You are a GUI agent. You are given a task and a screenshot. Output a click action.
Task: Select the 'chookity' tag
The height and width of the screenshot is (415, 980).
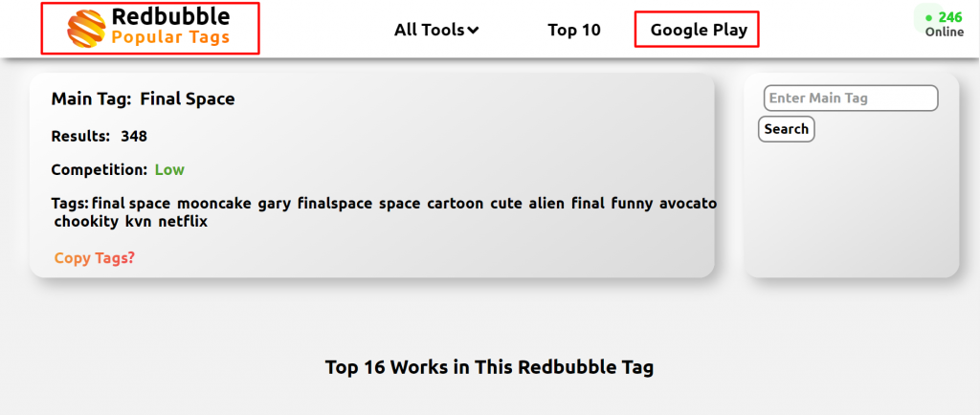pos(86,222)
